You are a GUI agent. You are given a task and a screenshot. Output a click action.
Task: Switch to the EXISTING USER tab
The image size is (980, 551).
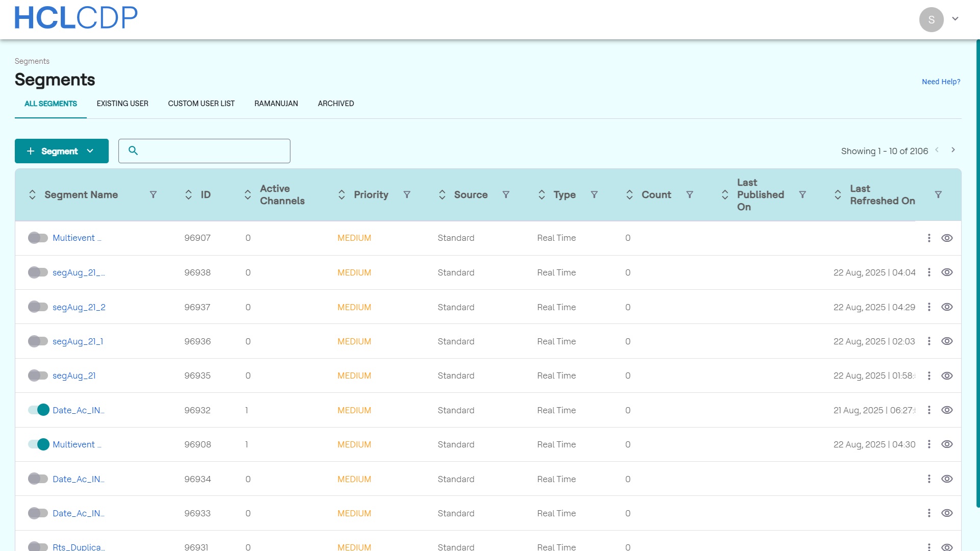click(122, 104)
